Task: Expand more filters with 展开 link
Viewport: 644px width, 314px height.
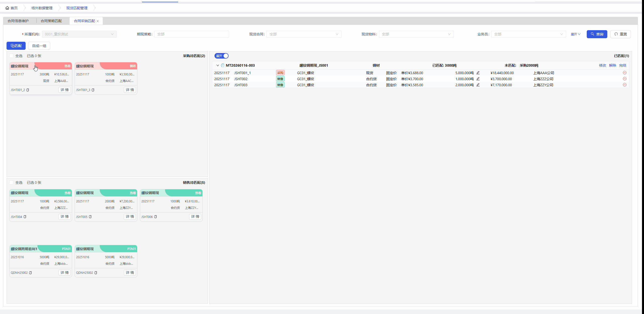Action: [x=575, y=34]
